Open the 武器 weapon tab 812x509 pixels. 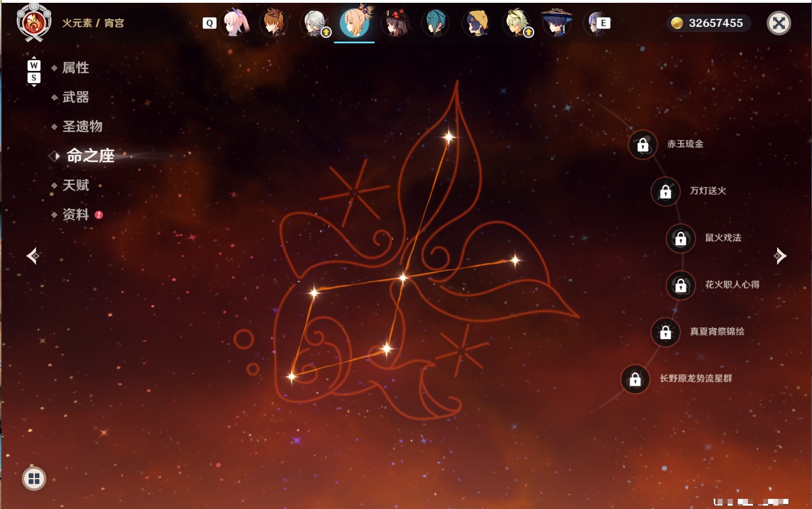click(75, 97)
